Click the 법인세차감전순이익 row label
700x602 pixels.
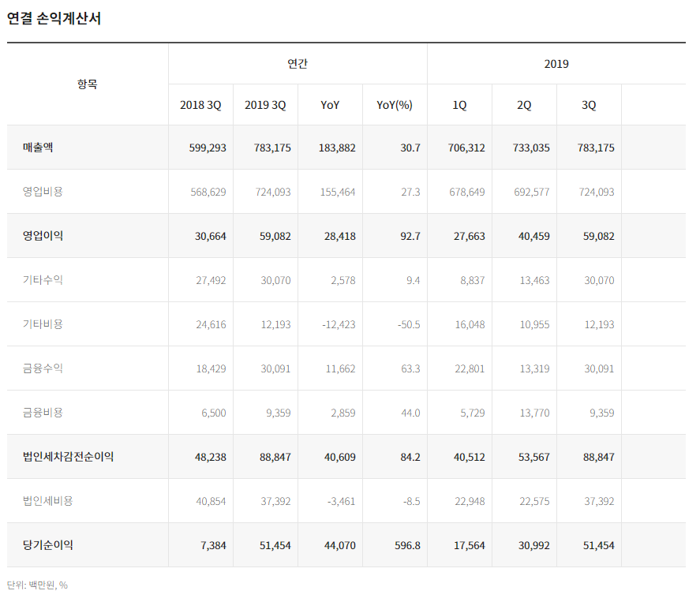click(x=69, y=457)
